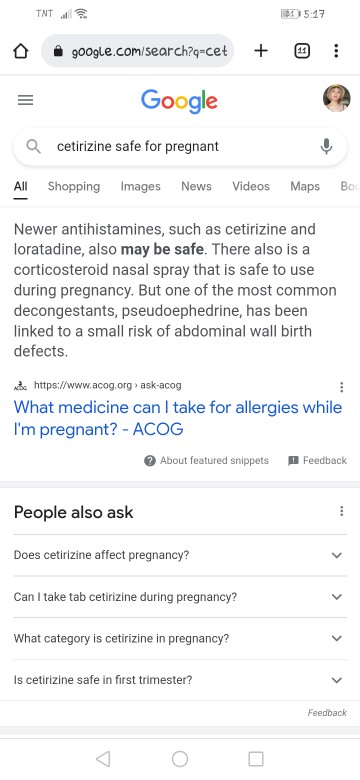Tap the Google account profile picture

[337, 98]
